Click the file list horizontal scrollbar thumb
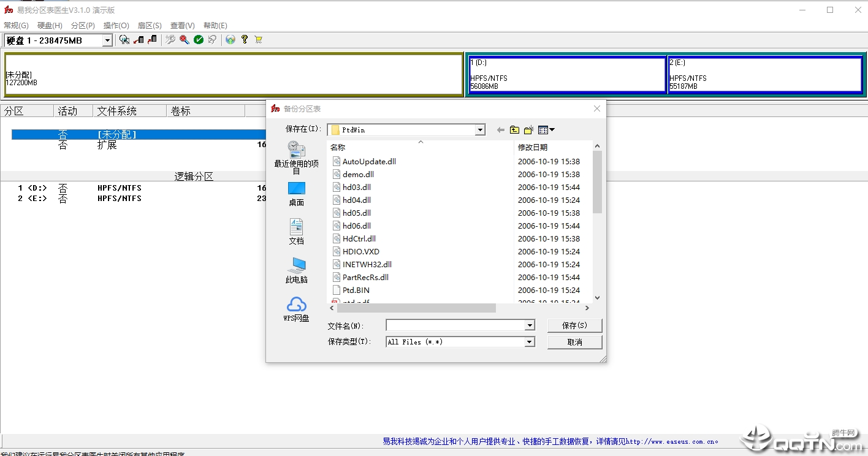Viewport: 868px width, 456px height. point(416,308)
